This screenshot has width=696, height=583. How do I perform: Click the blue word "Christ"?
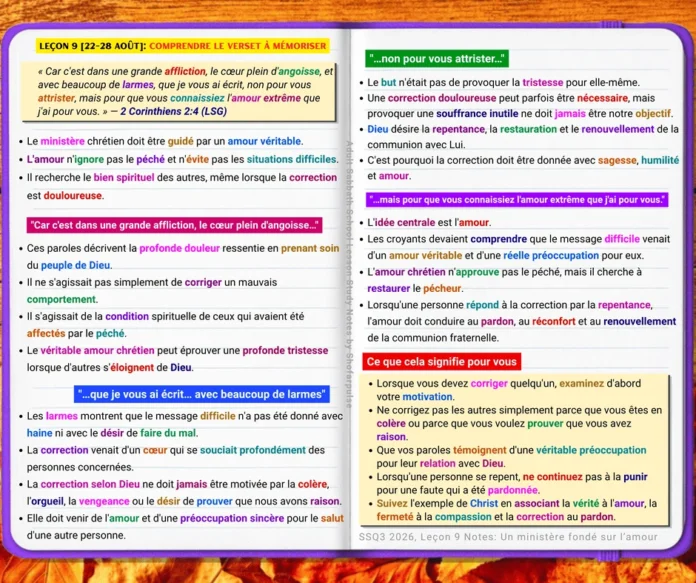coord(484,504)
